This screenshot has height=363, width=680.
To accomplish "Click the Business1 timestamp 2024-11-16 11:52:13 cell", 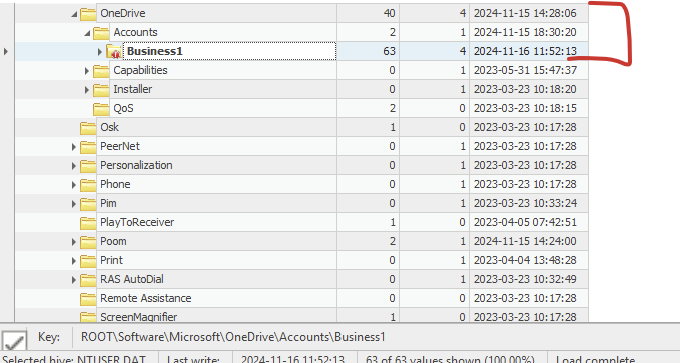I will [x=529, y=52].
